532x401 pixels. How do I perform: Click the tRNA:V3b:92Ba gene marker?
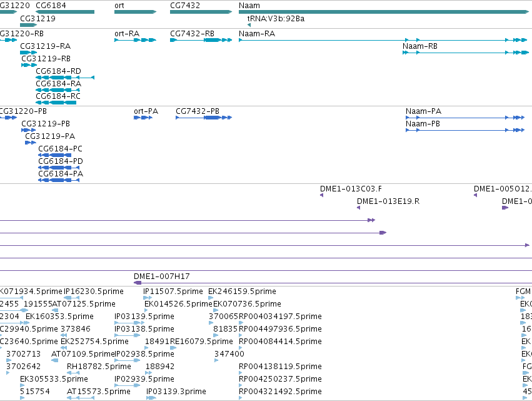pyautogui.click(x=249, y=25)
